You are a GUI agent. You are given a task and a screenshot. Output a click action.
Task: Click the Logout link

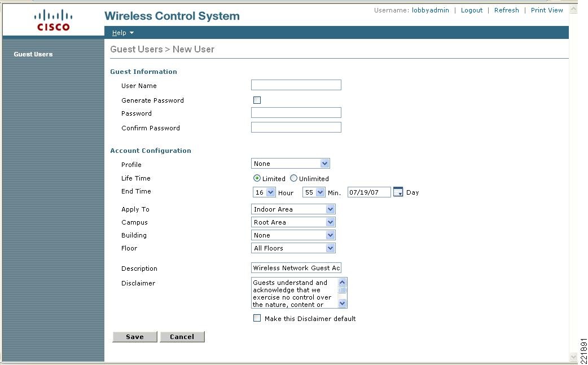coord(471,10)
